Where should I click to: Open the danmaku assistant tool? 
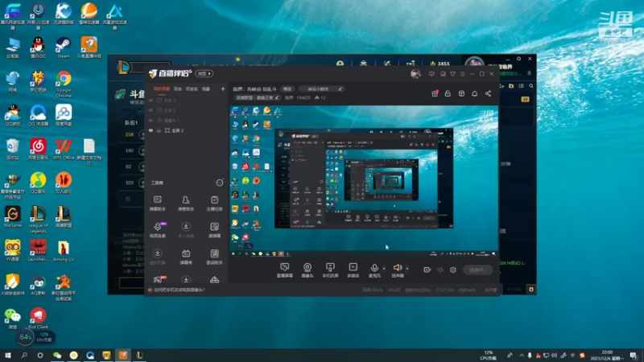[157, 204]
